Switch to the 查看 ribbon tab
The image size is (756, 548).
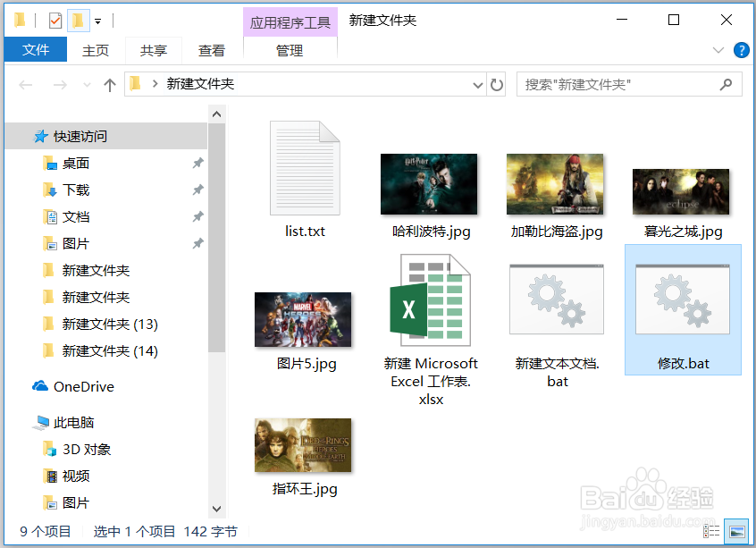tap(211, 50)
